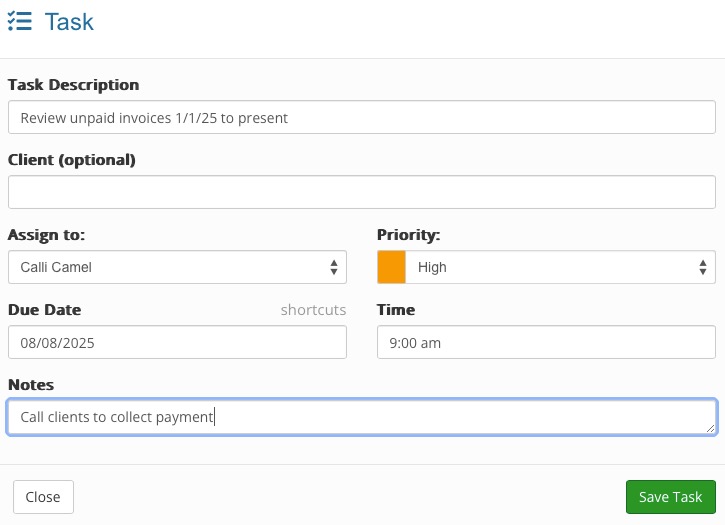The image size is (725, 525).
Task: Click the Client (optional) label
Action: [72, 160]
